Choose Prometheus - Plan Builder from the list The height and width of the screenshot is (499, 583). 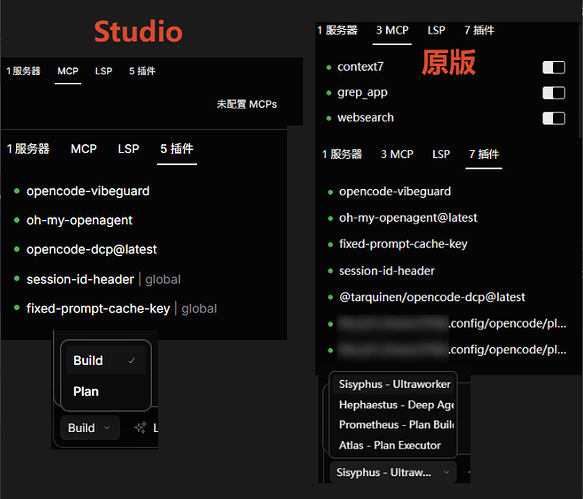393,425
